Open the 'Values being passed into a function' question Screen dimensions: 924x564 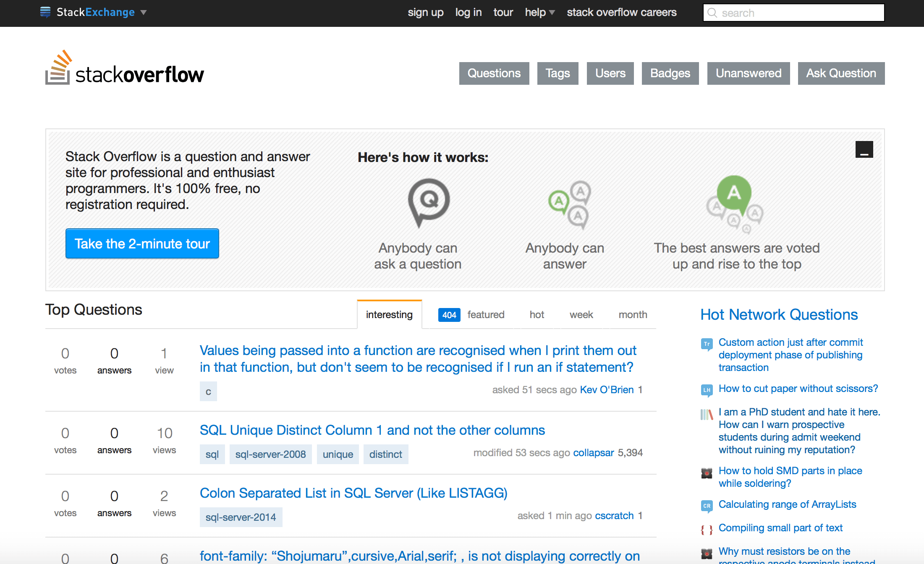pos(418,359)
